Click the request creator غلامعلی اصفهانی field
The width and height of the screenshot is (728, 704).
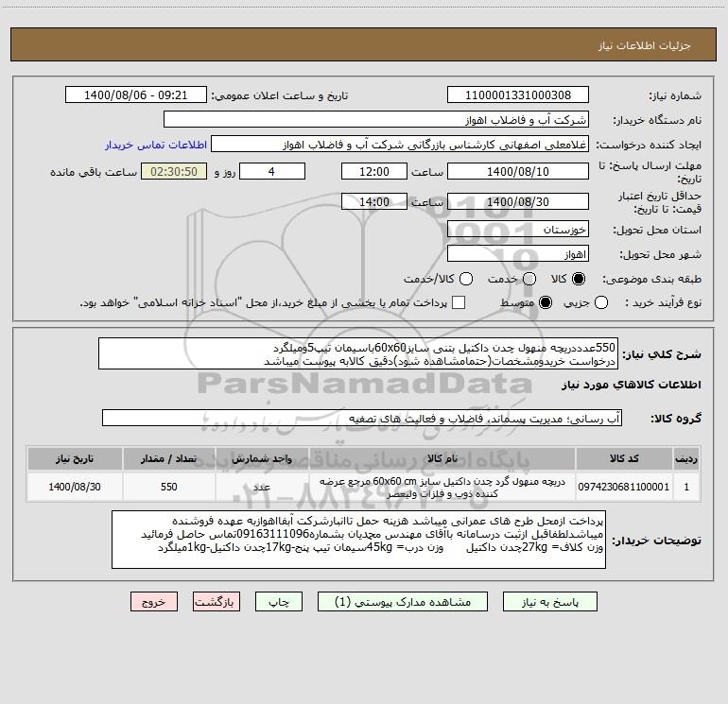point(400,145)
